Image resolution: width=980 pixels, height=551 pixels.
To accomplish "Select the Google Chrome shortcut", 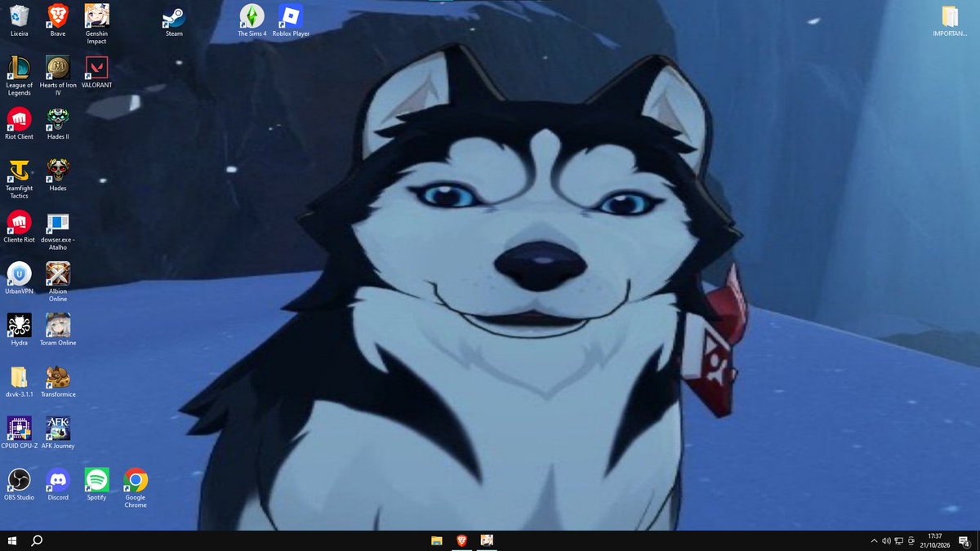I will coord(136,488).
